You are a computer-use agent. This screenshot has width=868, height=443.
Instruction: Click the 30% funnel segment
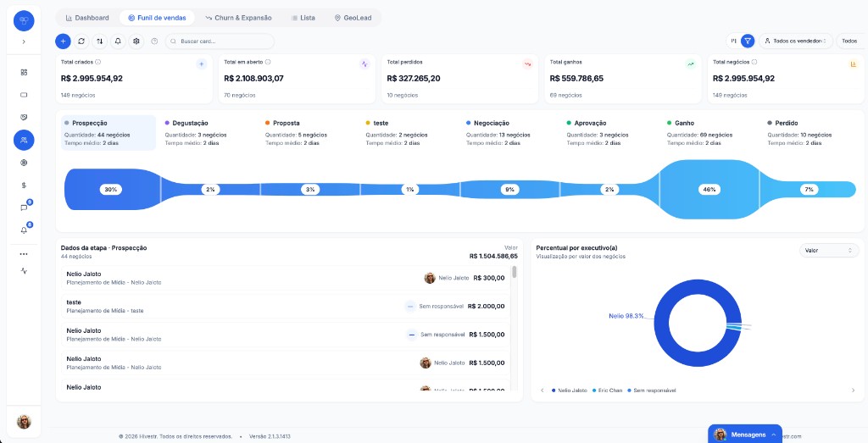tap(111, 189)
